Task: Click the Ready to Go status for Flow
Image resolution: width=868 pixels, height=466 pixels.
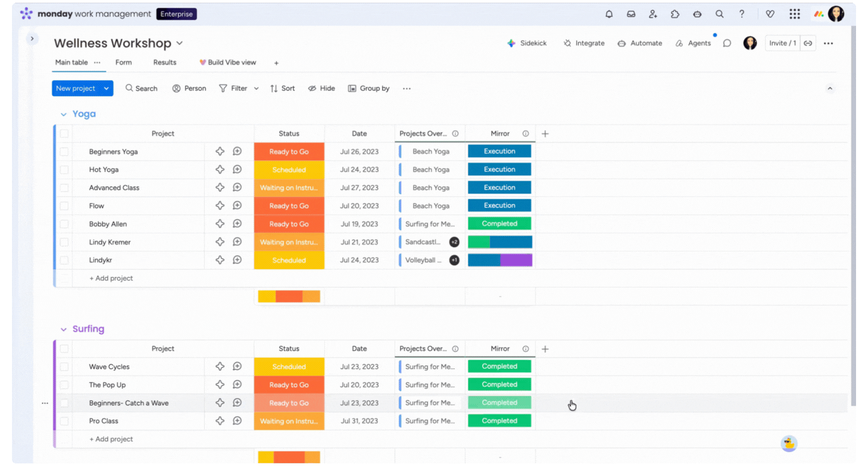Action: pyautogui.click(x=289, y=206)
